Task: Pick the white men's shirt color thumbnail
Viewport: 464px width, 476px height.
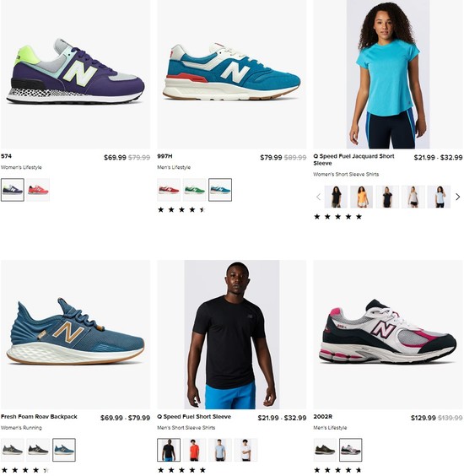Action: click(245, 450)
